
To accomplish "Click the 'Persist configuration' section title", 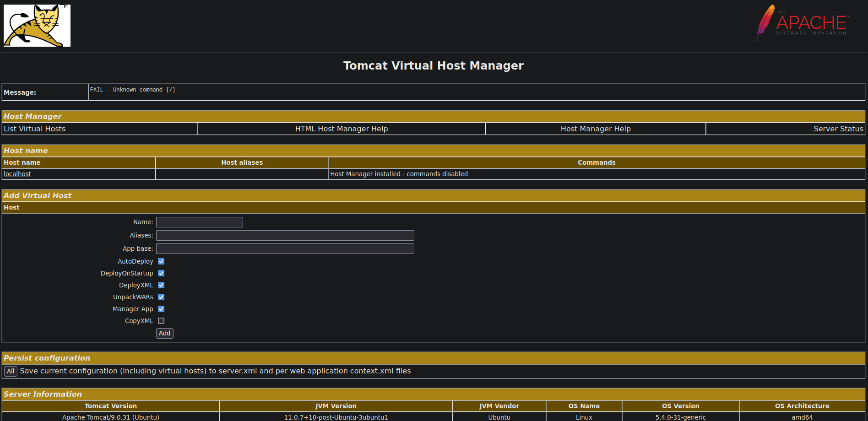I will point(47,358).
